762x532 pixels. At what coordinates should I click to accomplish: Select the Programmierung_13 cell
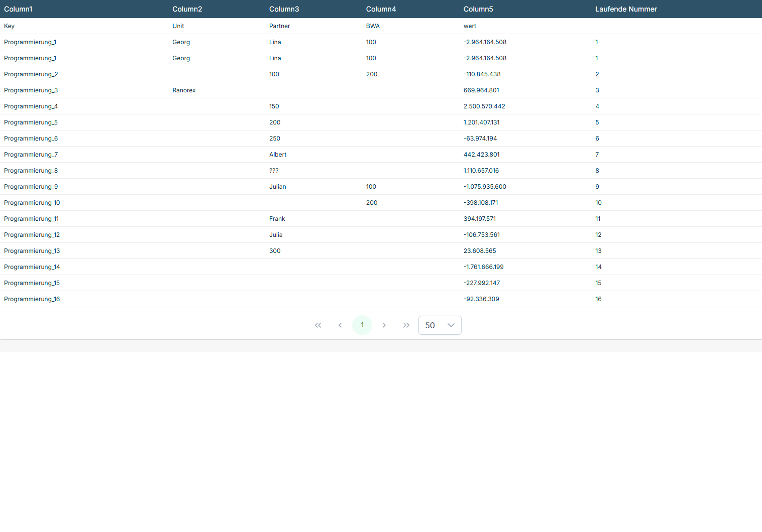[32, 251]
